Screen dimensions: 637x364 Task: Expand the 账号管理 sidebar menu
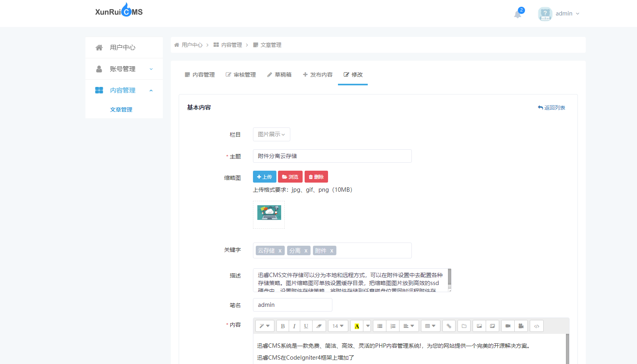click(x=124, y=69)
